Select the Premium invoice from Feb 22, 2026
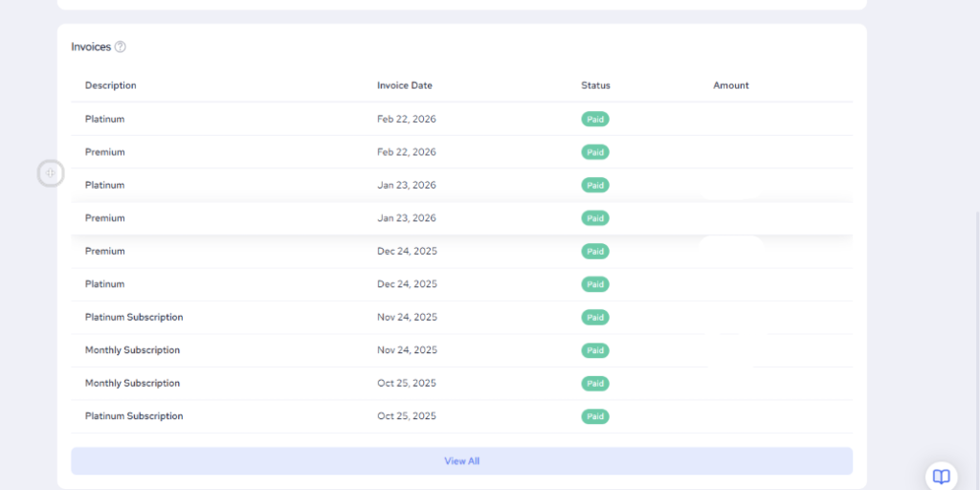Screen dimensions: 980x490 [x=104, y=152]
